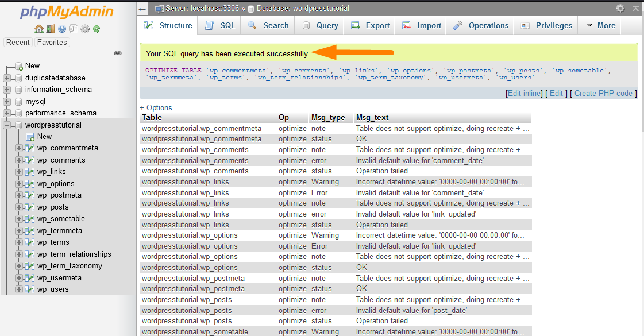Click the Create PHP code link

pyautogui.click(x=603, y=93)
